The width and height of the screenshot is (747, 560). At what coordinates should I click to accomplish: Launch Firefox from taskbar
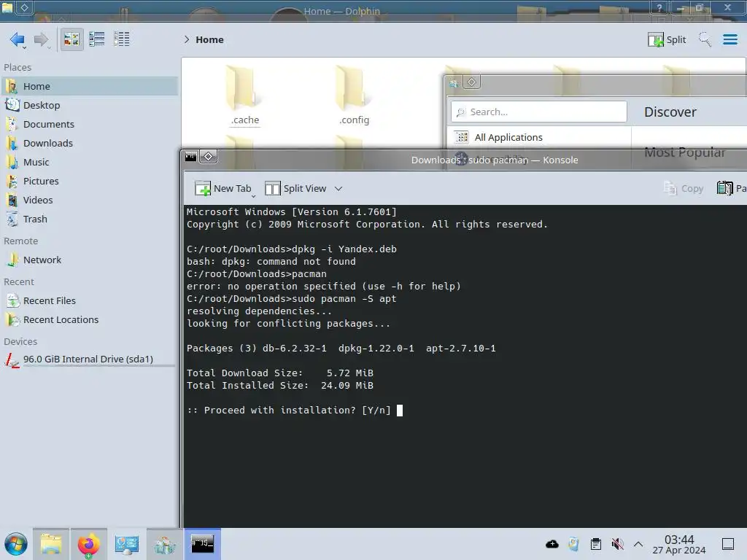(88, 544)
